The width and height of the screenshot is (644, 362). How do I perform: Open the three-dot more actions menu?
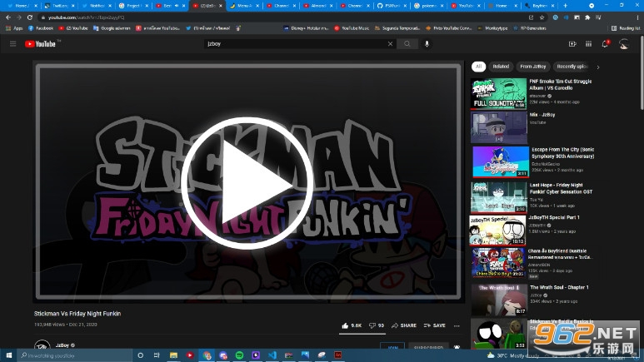point(457,326)
